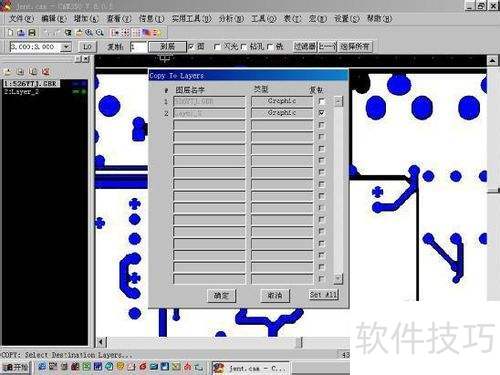Tick the copy checkbox for layer row 1
Image resolution: width=500 pixels, height=375 pixels.
pos(322,101)
